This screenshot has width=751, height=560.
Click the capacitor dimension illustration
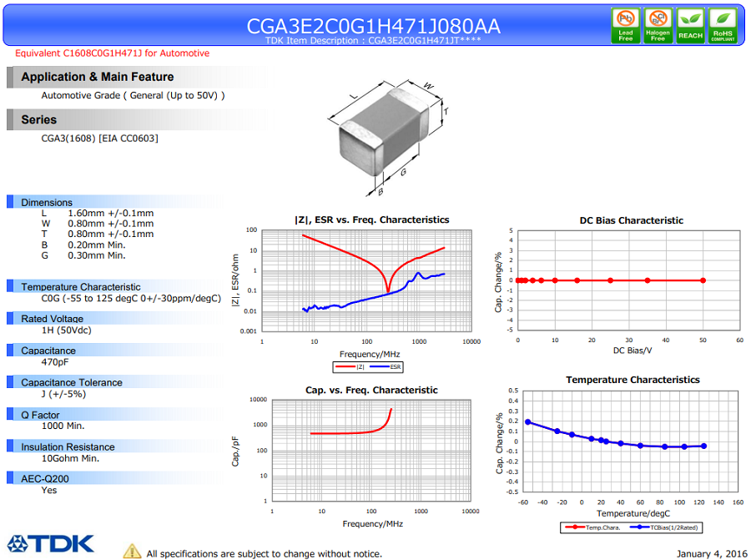click(x=388, y=138)
